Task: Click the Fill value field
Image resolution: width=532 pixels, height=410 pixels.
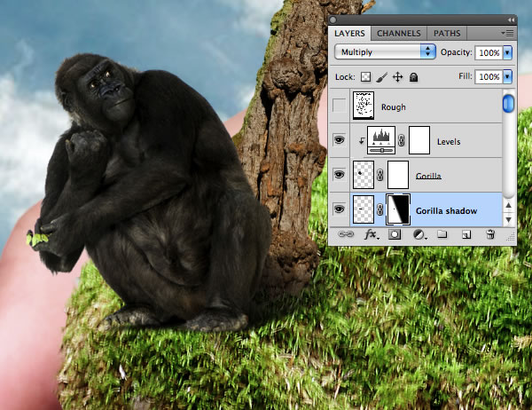Action: (x=489, y=77)
